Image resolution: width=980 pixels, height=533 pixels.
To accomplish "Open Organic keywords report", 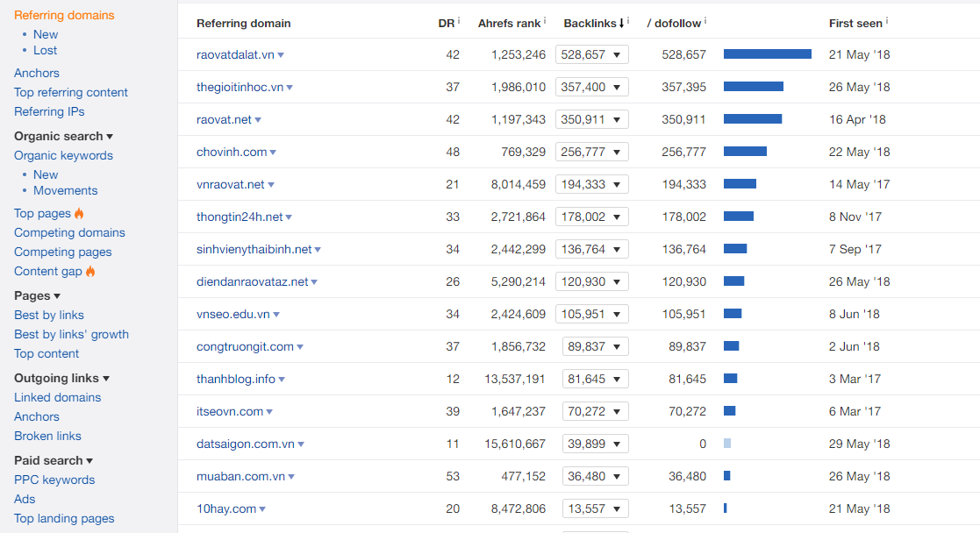I will pos(63,155).
